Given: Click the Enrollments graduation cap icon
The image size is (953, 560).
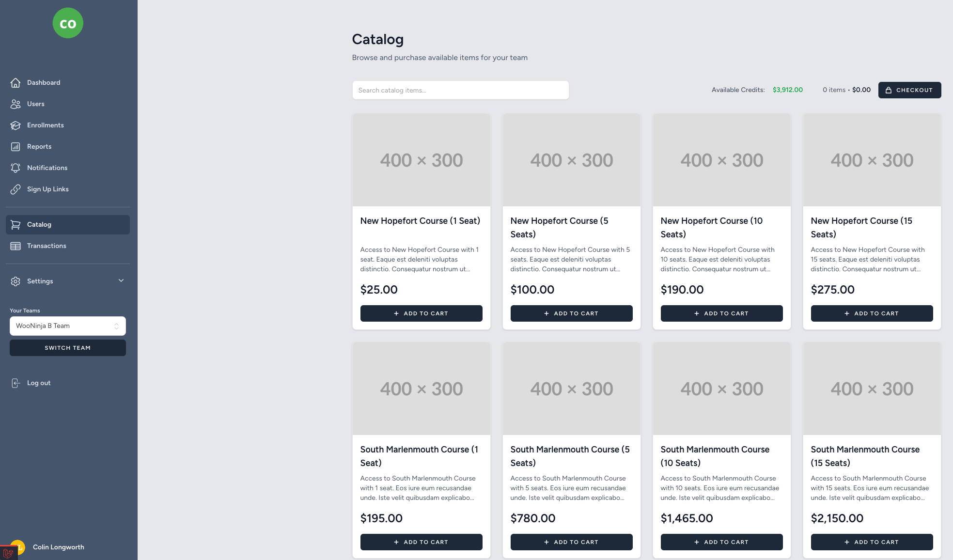Looking at the screenshot, I should [16, 125].
